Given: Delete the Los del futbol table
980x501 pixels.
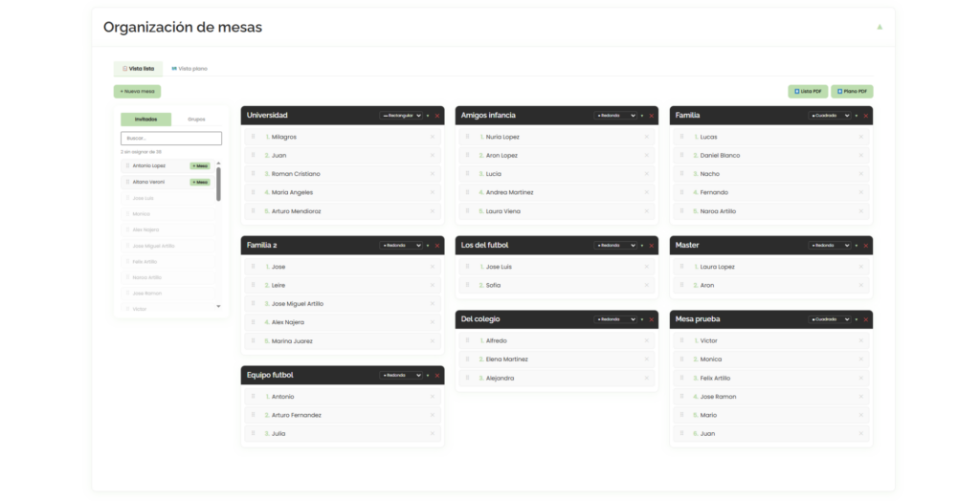Looking at the screenshot, I should 651,246.
